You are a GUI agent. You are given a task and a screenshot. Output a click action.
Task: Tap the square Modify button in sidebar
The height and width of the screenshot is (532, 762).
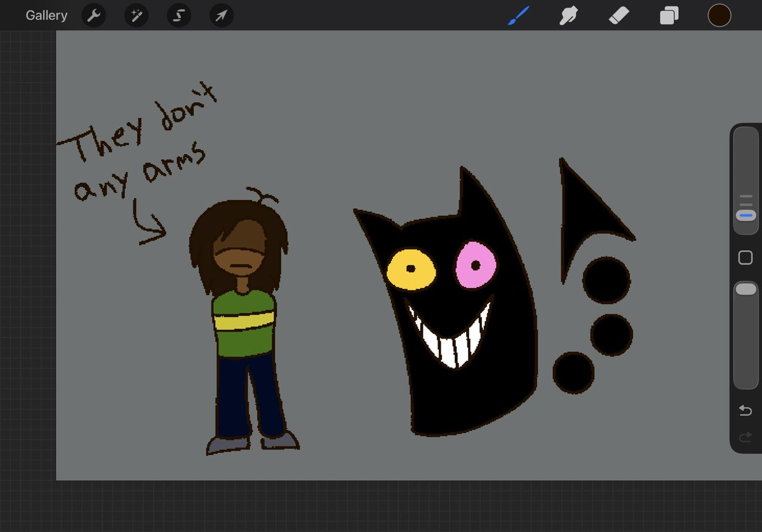click(x=745, y=257)
